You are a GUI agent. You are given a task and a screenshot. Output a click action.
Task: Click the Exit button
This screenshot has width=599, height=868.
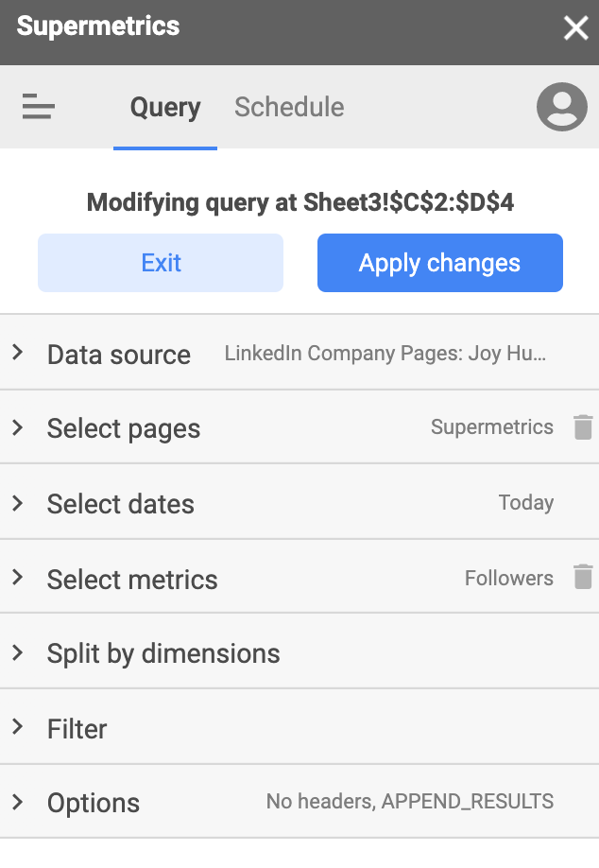[x=161, y=263]
